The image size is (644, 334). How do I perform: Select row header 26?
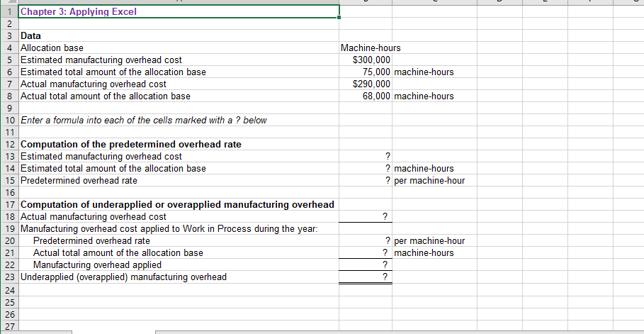(9, 315)
